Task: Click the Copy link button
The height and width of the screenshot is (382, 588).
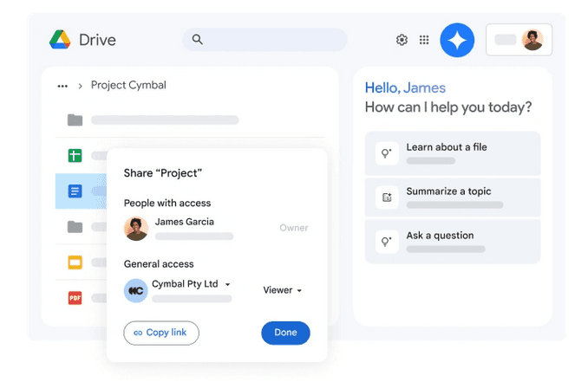Action: point(161,333)
